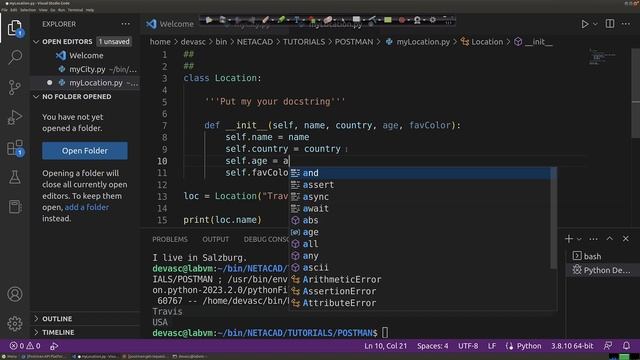640x360 pixels.
Task: Open run options dropdown beside play icon
Action: click(595, 24)
